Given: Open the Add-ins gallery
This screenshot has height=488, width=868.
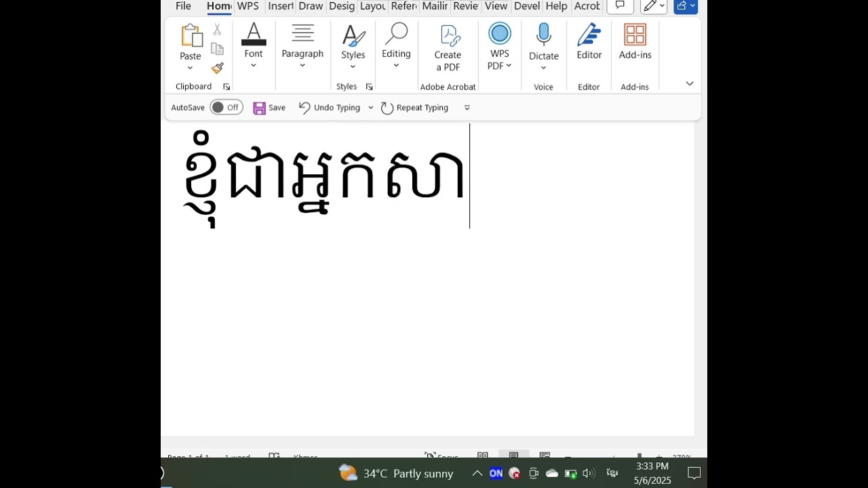Looking at the screenshot, I should point(635,42).
